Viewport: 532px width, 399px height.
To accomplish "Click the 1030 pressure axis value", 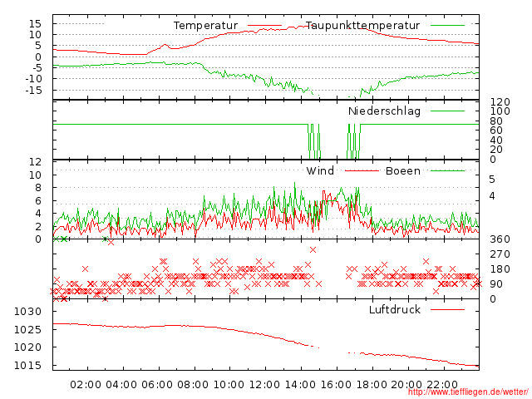I will click(x=27, y=312).
